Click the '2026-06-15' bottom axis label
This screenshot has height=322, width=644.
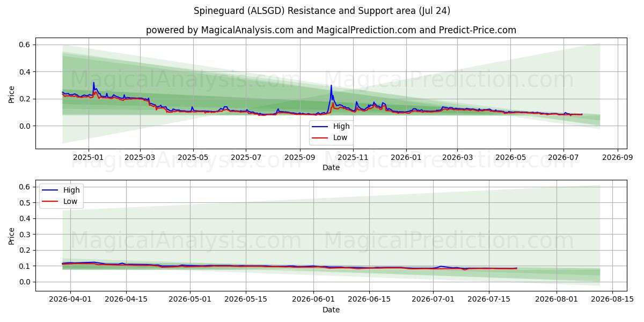pyautogui.click(x=369, y=299)
